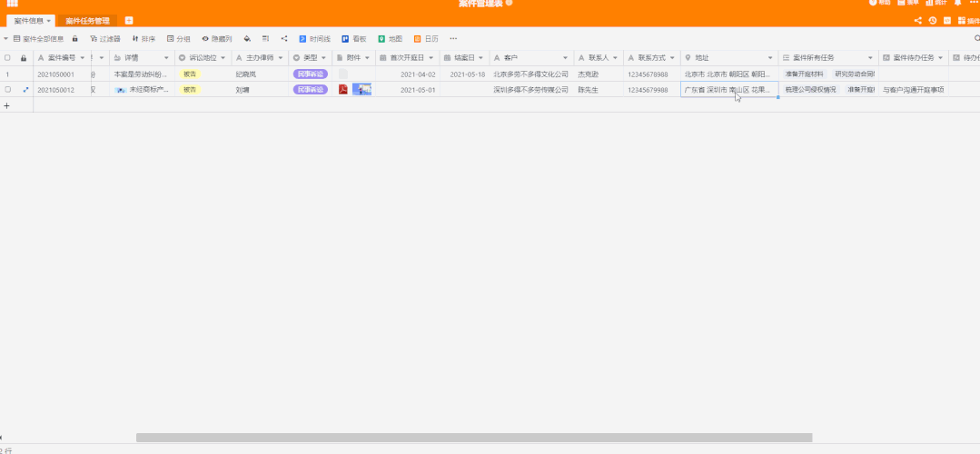The image size is (980, 454).
Task: Click the horizontal scrollbar at the bottom
Action: coord(474,438)
